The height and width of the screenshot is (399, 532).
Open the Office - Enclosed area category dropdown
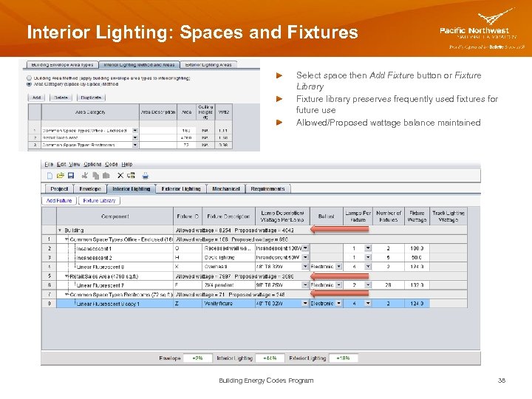tap(135, 130)
